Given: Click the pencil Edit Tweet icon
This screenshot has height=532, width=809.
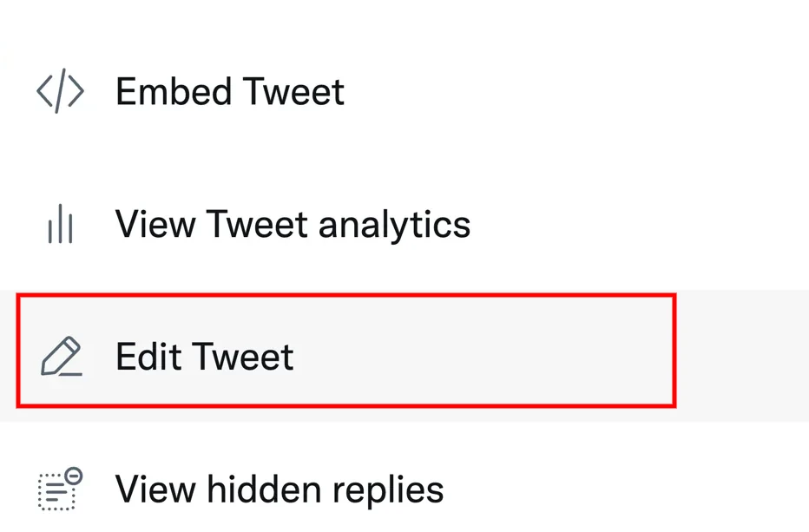Looking at the screenshot, I should 61,357.
